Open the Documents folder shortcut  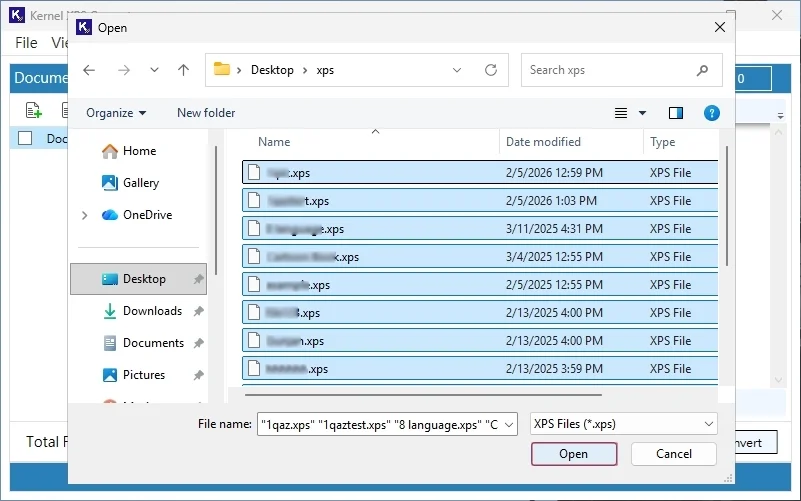[143, 343]
